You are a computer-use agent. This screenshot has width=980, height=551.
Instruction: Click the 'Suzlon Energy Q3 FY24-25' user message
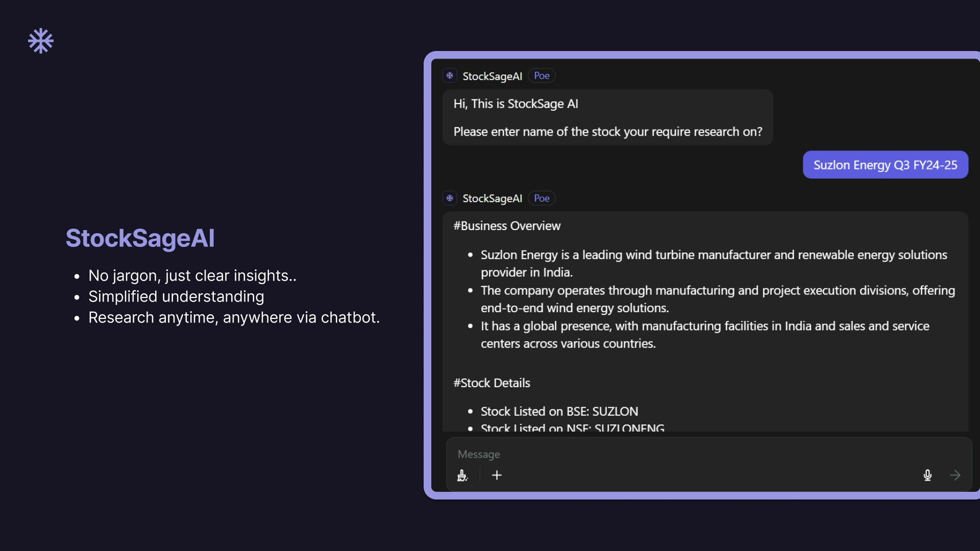(x=885, y=165)
